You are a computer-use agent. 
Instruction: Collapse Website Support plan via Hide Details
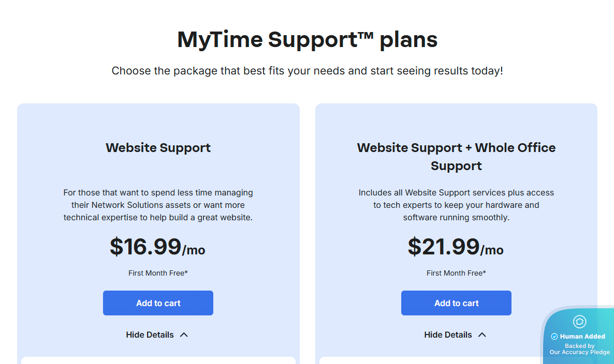click(x=150, y=335)
